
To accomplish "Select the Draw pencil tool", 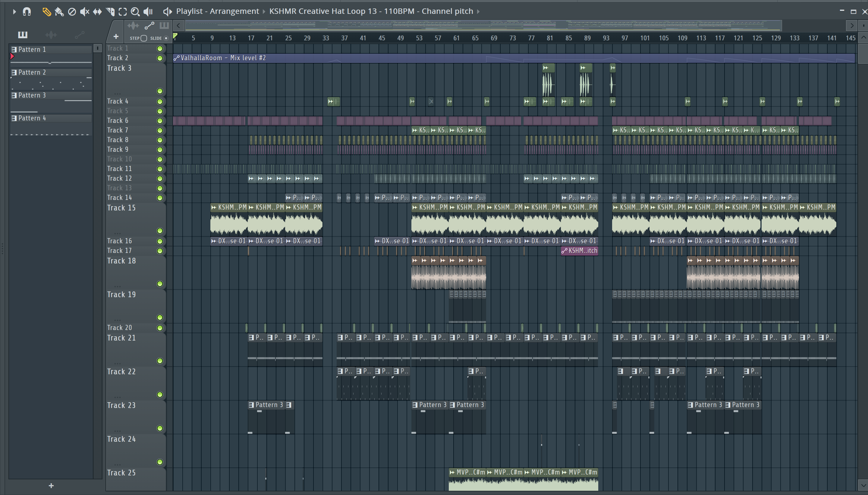I will click(47, 12).
